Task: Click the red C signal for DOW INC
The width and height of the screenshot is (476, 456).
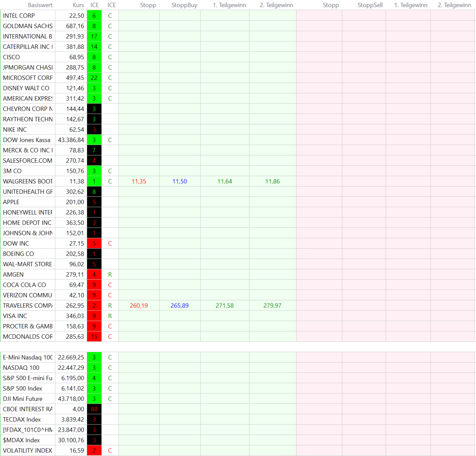Action: click(x=110, y=244)
